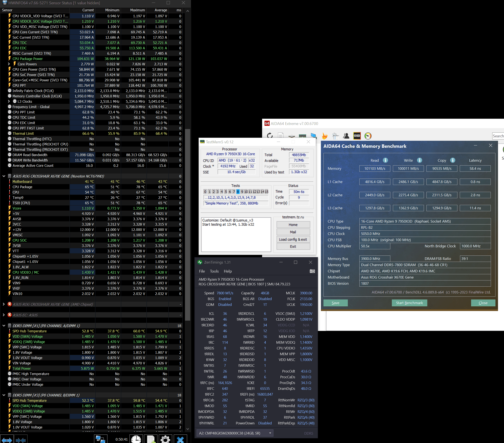Click HWiNFO reset clock icon
This screenshot has width=504, height=443.
[136, 439]
